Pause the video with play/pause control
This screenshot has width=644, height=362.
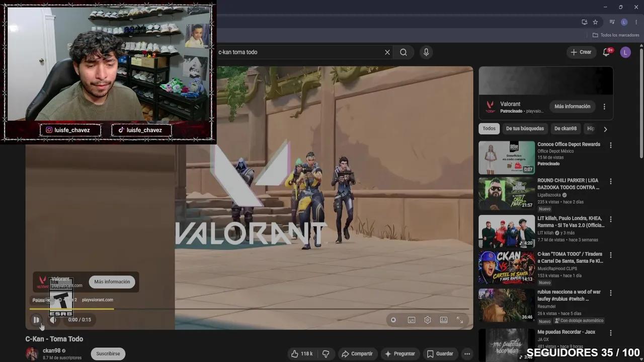36,320
